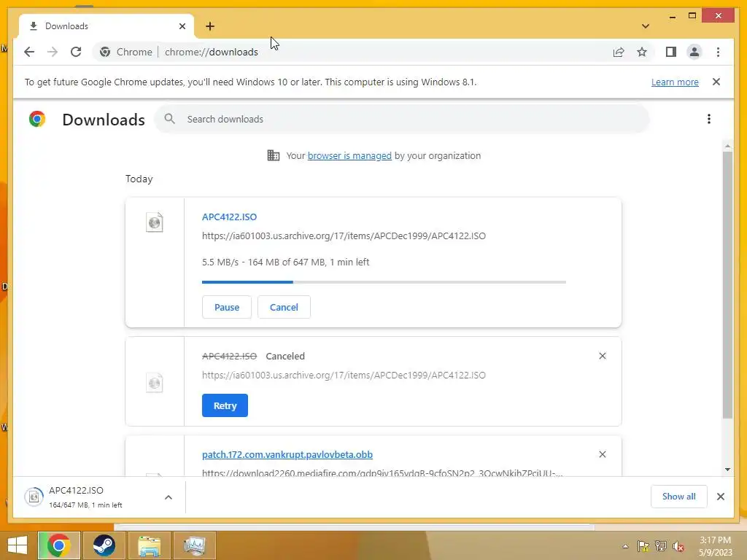Remove patch.172 obb entry from list
Image resolution: width=747 pixels, height=560 pixels.
pyautogui.click(x=602, y=454)
